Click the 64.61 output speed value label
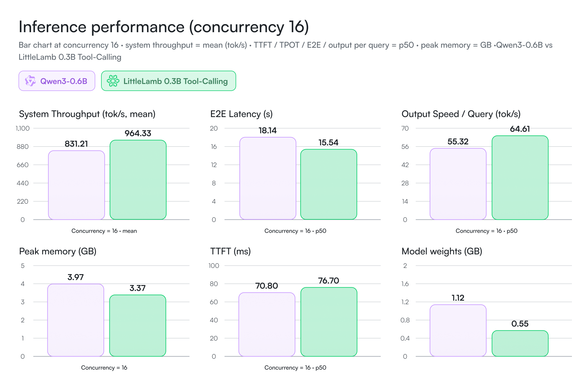588x385 pixels. point(520,129)
